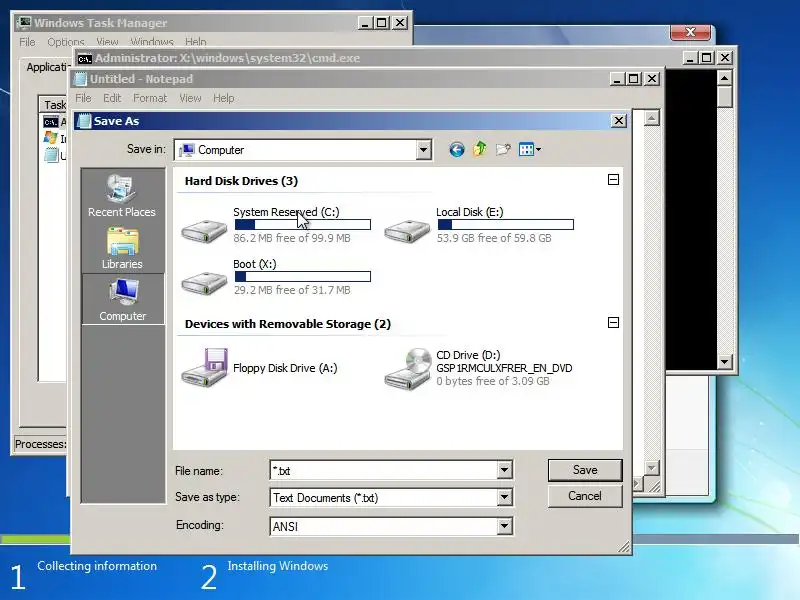Click Save As dialog resize grip
Viewport: 800px width, 600px height.
[x=624, y=547]
